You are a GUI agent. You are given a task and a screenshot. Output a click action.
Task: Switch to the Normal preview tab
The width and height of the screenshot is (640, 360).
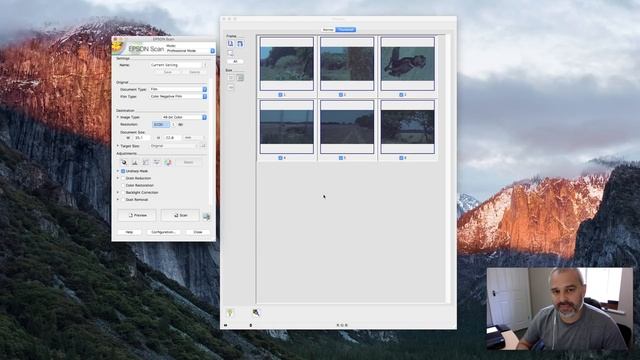[328, 30]
